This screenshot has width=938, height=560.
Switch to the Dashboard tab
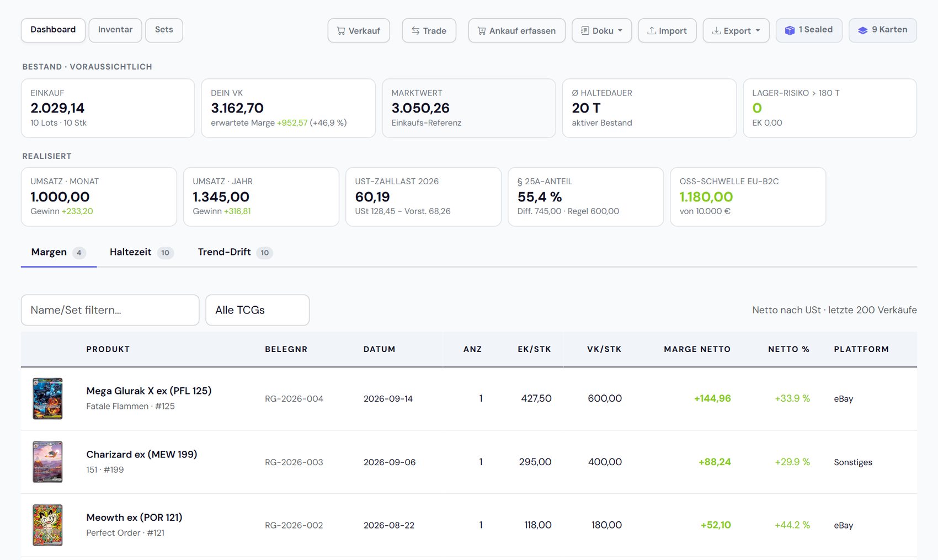[x=53, y=30]
